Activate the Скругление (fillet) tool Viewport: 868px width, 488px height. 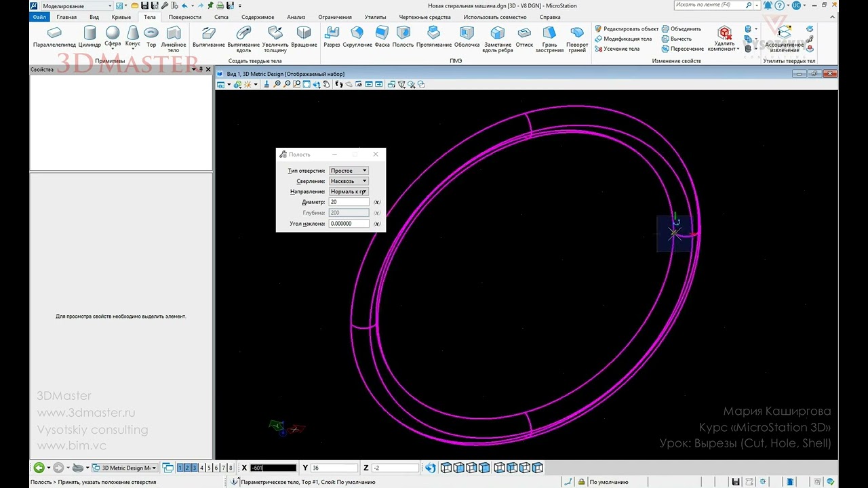(357, 37)
